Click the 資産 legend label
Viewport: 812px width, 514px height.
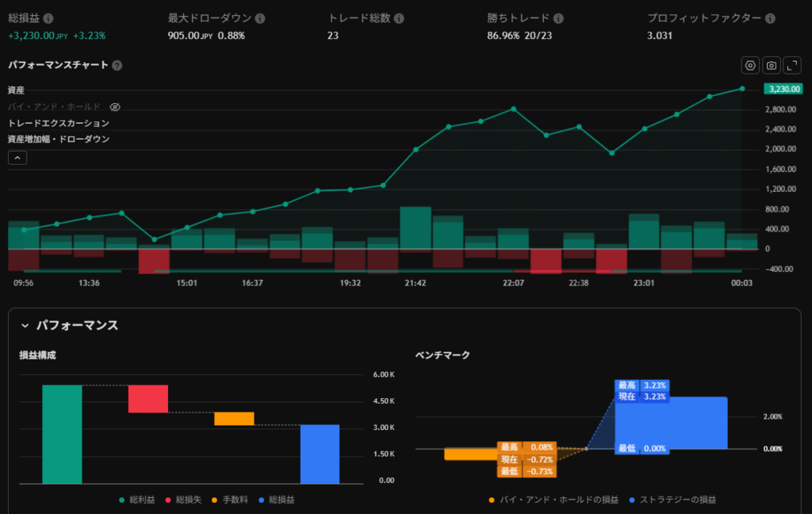pos(17,90)
